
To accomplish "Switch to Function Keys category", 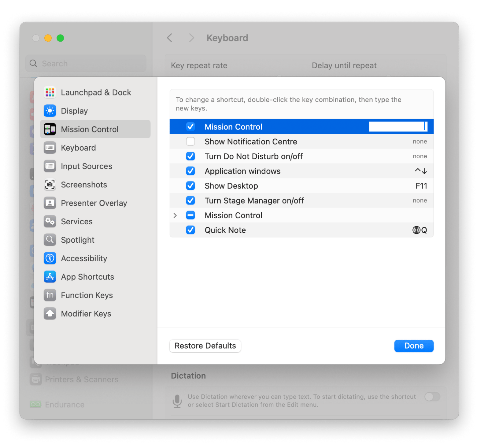I will point(87,295).
